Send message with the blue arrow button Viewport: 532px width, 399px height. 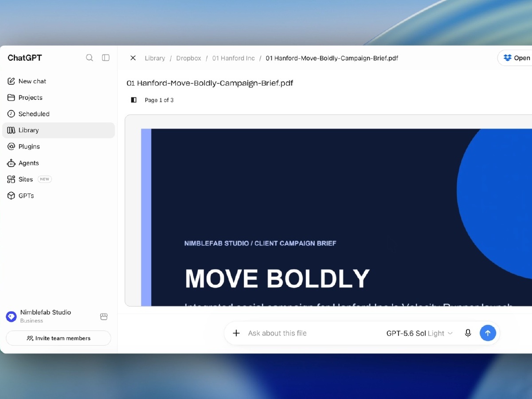(488, 333)
